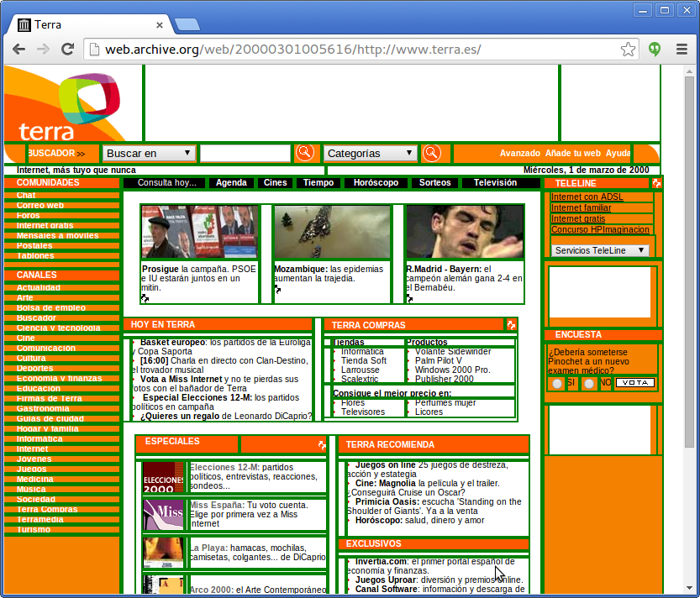Click the VOTA button
Viewport: 700px width, 598px height.
pyautogui.click(x=634, y=382)
